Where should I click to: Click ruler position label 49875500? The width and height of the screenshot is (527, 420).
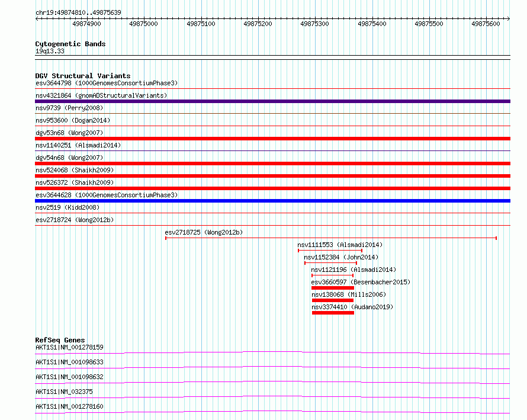[429, 24]
